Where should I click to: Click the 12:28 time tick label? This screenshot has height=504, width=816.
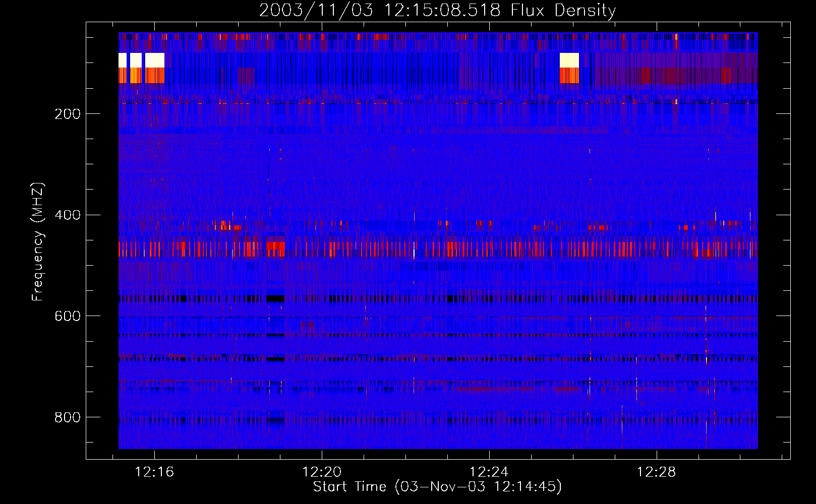coord(656,472)
